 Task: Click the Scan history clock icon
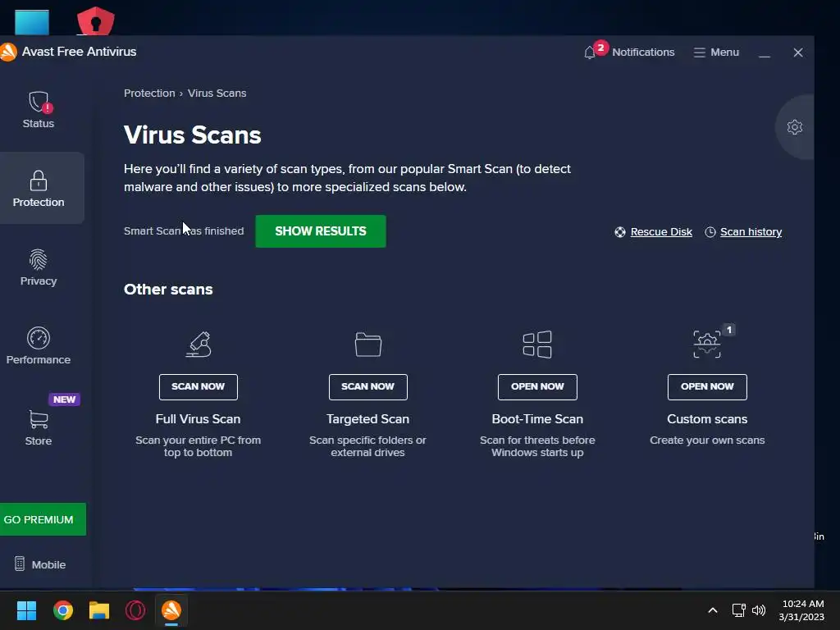tap(710, 232)
